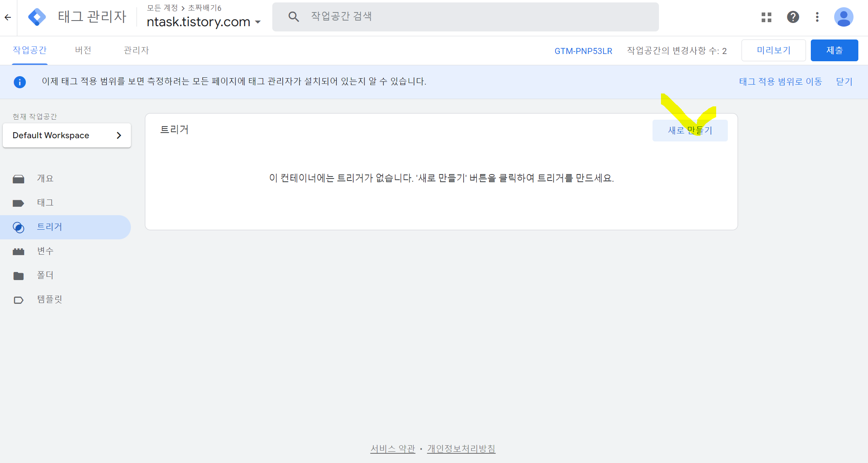Open 템플릿 templates in the sidebar
The image size is (868, 463).
49,299
